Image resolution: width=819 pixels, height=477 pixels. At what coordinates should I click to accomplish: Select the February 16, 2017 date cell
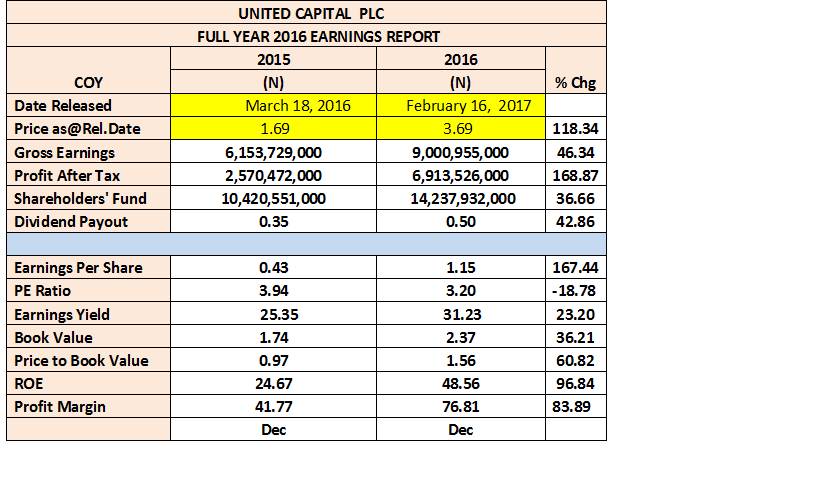click(461, 106)
